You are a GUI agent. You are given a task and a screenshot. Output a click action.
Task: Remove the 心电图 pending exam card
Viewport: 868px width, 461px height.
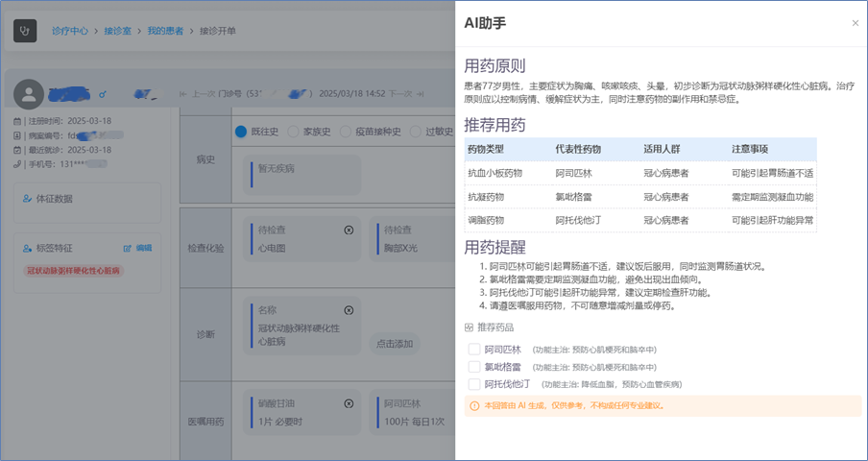pos(349,230)
